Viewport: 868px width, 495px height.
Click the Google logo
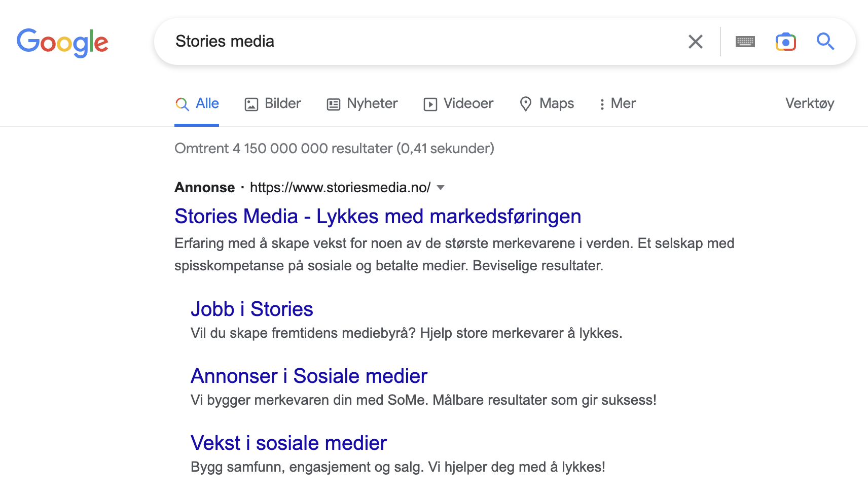coord(62,43)
